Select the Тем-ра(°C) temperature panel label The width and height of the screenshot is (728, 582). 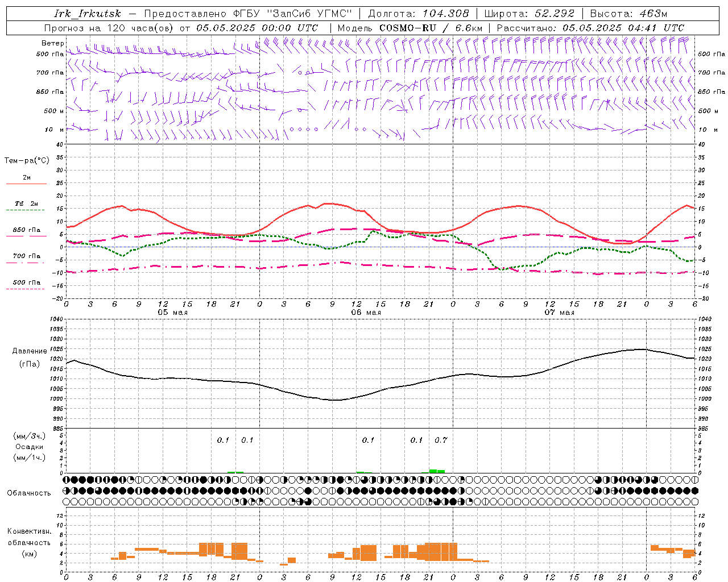tap(27, 161)
